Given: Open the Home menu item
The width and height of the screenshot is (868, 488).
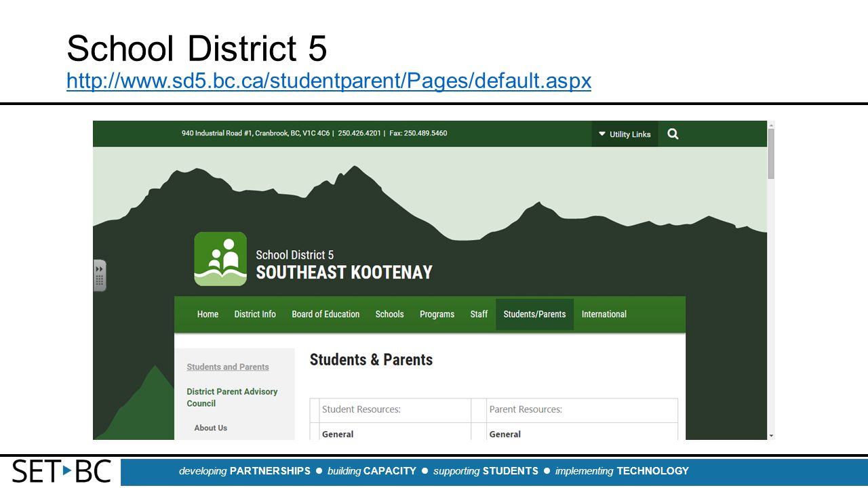Looking at the screenshot, I should [208, 314].
